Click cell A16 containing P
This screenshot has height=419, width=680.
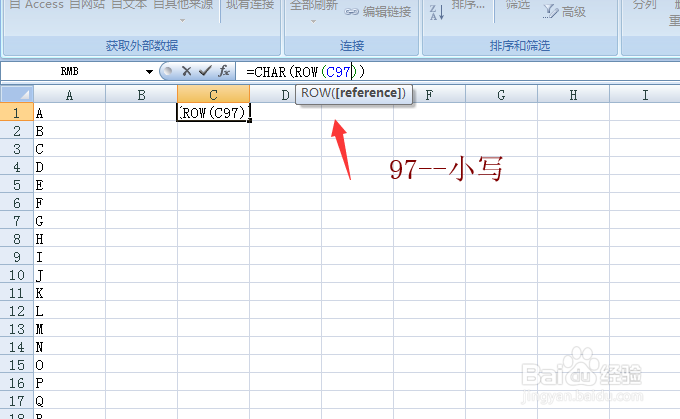pyautogui.click(x=69, y=383)
